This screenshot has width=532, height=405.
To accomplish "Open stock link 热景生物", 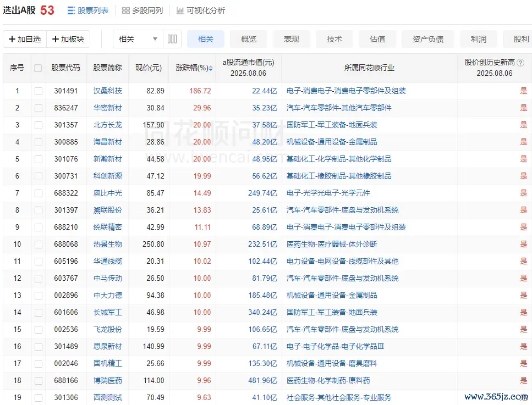I will (107, 244).
